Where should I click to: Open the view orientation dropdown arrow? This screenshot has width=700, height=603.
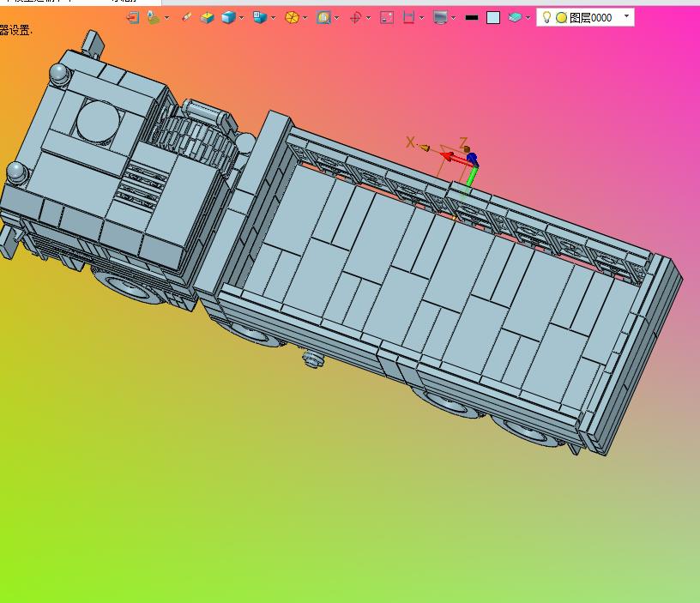pyautogui.click(x=273, y=18)
